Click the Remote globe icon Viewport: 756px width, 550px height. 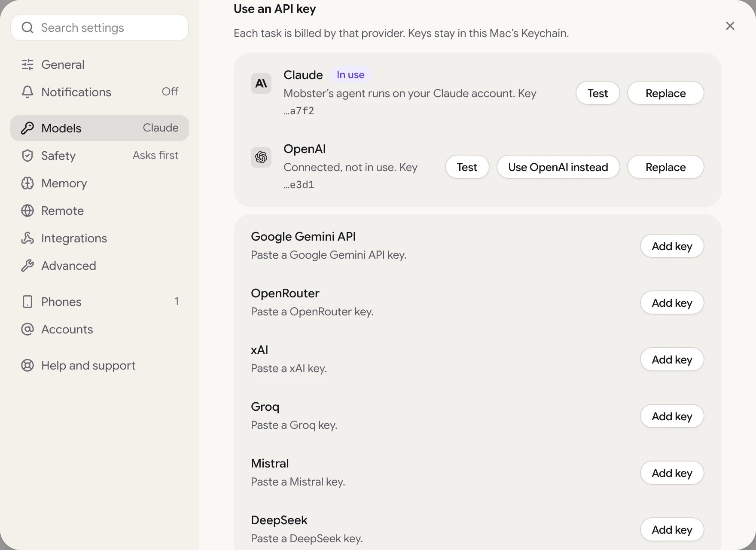pyautogui.click(x=27, y=211)
